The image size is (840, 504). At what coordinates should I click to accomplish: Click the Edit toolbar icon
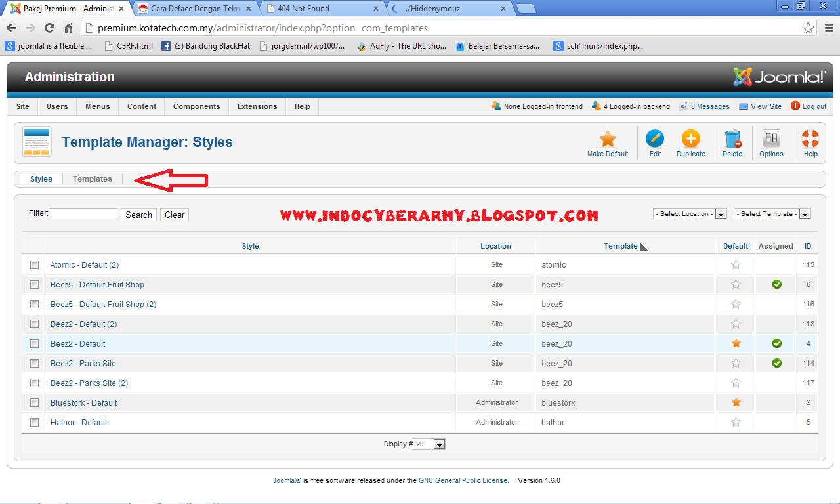coord(655,138)
